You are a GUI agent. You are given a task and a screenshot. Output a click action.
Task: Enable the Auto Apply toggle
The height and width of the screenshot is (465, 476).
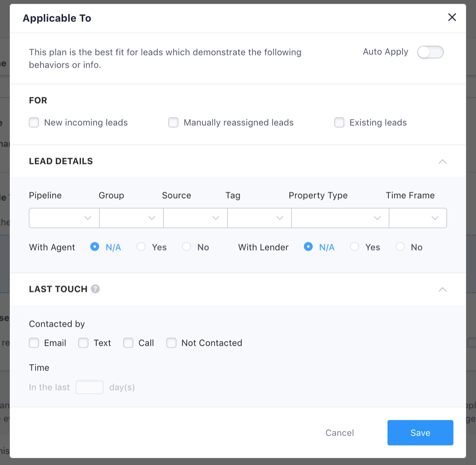coord(430,52)
